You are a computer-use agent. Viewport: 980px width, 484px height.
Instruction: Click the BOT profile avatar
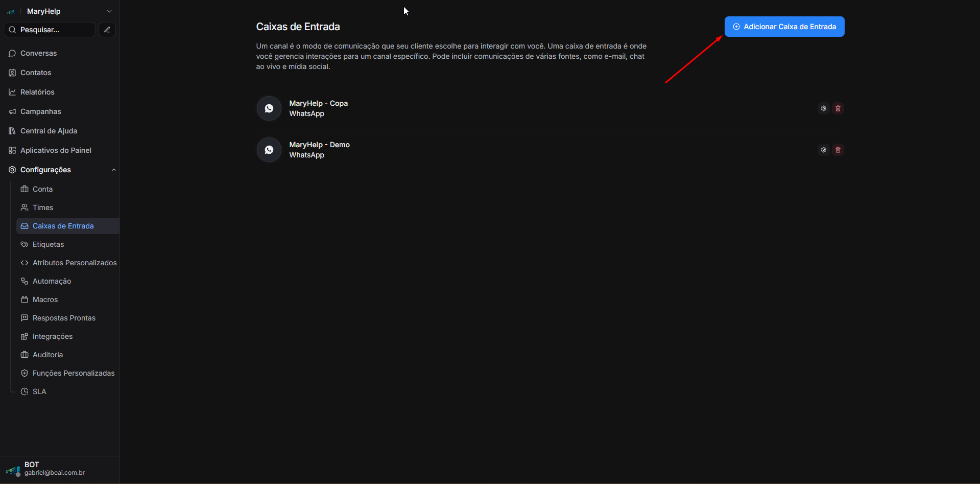tap(13, 469)
